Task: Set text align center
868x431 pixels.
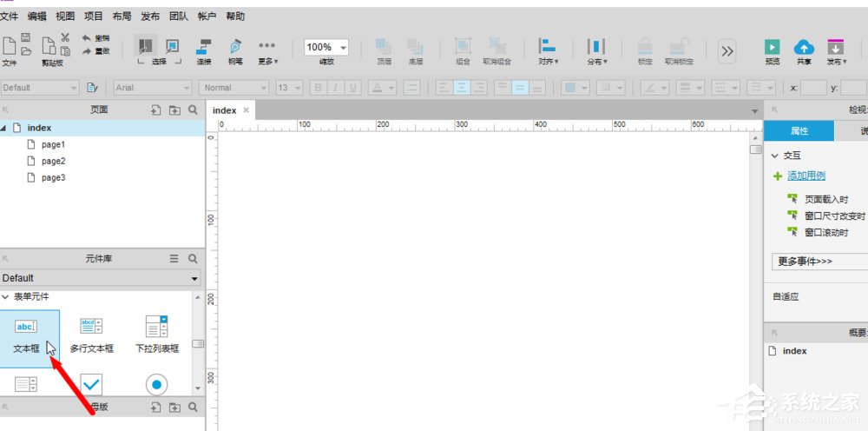Action: (x=462, y=88)
